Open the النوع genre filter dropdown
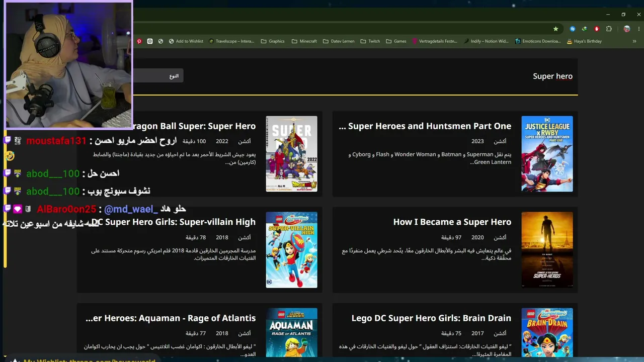The image size is (644, 362). (157, 76)
